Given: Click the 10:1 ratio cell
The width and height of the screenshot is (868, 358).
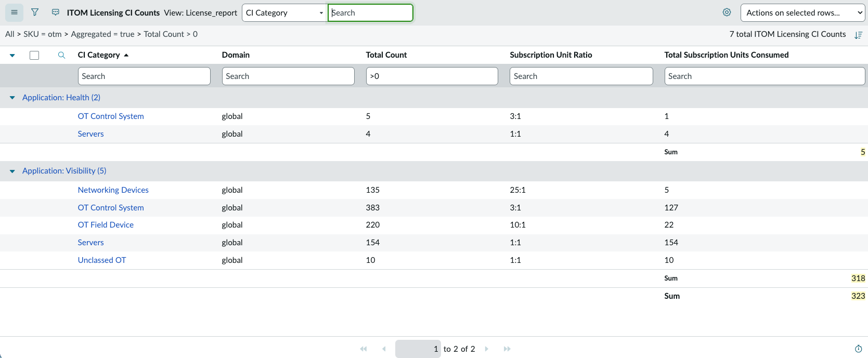Looking at the screenshot, I should (517, 225).
